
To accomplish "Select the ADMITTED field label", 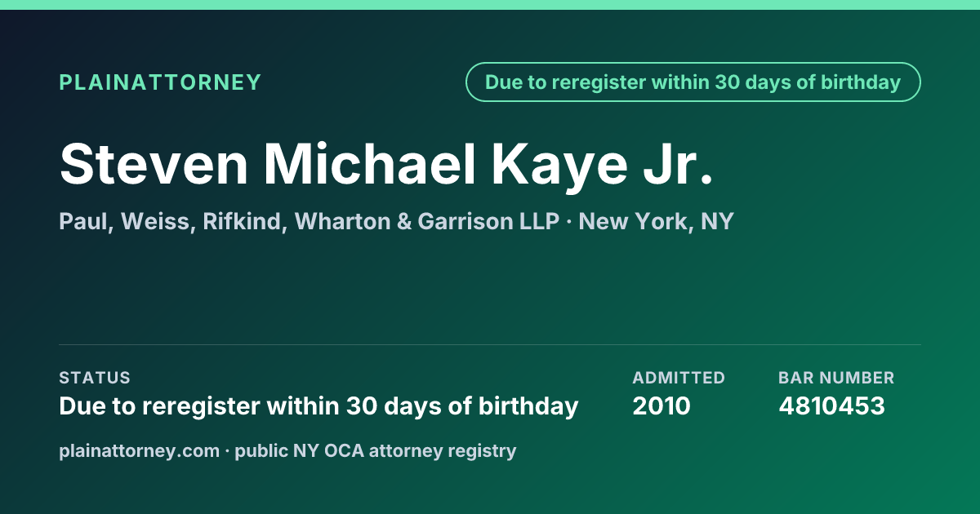I will pos(679,378).
